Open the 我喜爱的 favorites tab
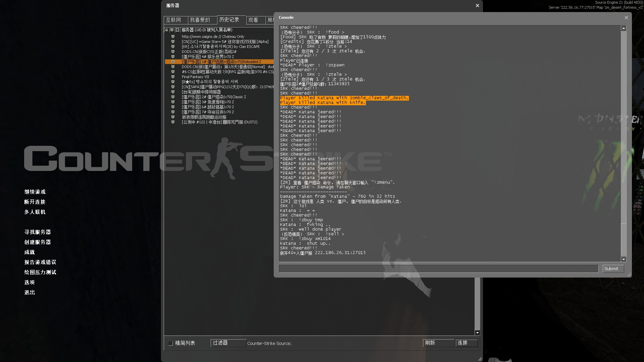This screenshot has height=362, width=644. pos(202,20)
